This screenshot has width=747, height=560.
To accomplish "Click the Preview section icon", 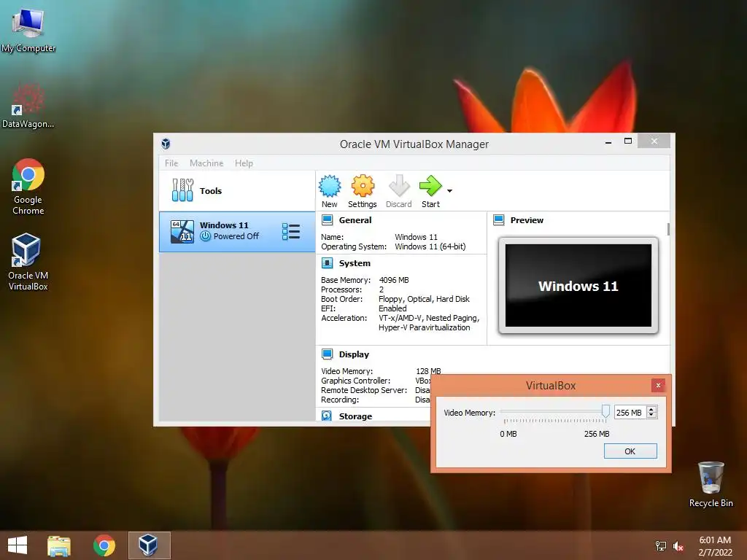I will pyautogui.click(x=499, y=220).
